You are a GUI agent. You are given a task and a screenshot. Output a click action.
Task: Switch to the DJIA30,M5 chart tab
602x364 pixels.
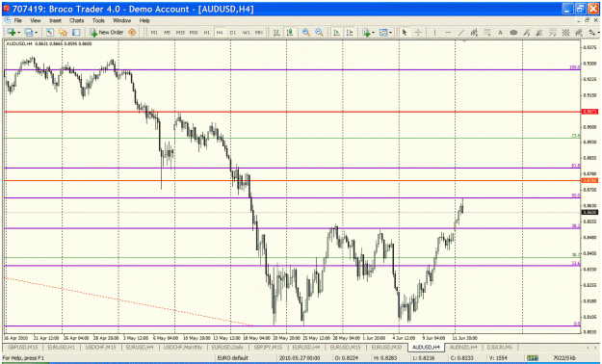pos(500,347)
